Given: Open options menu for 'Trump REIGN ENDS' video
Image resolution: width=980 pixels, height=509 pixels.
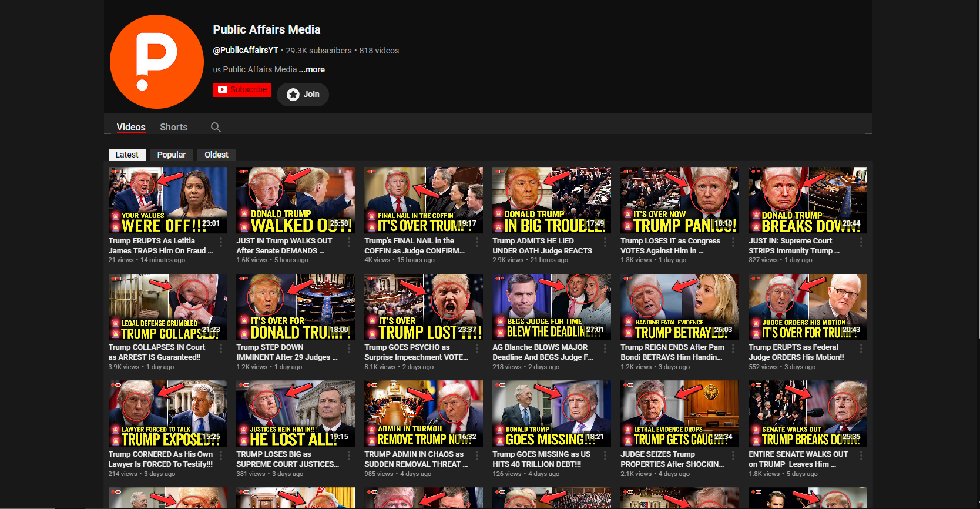Looking at the screenshot, I should pyautogui.click(x=733, y=349).
